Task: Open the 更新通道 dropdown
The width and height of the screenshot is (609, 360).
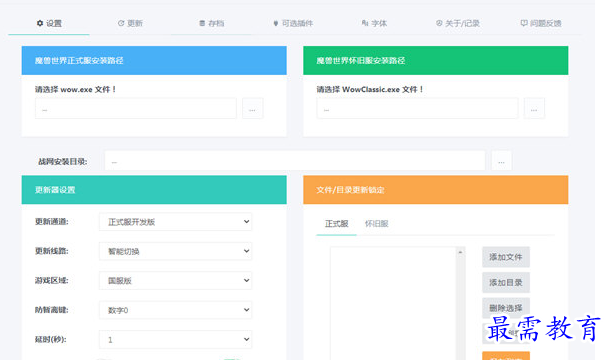Action: pos(175,222)
